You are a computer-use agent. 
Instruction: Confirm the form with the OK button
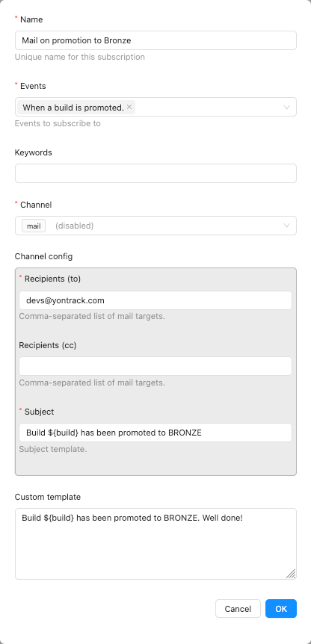tap(281, 609)
